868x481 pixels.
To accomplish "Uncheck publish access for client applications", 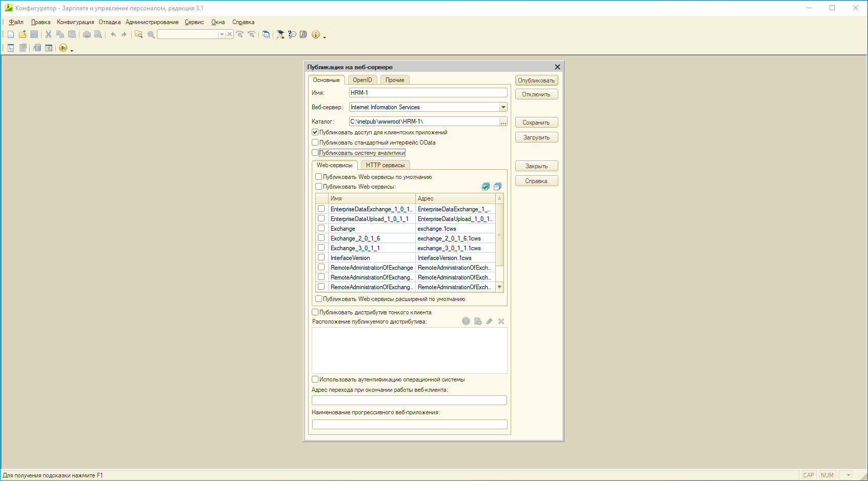I will [x=315, y=132].
